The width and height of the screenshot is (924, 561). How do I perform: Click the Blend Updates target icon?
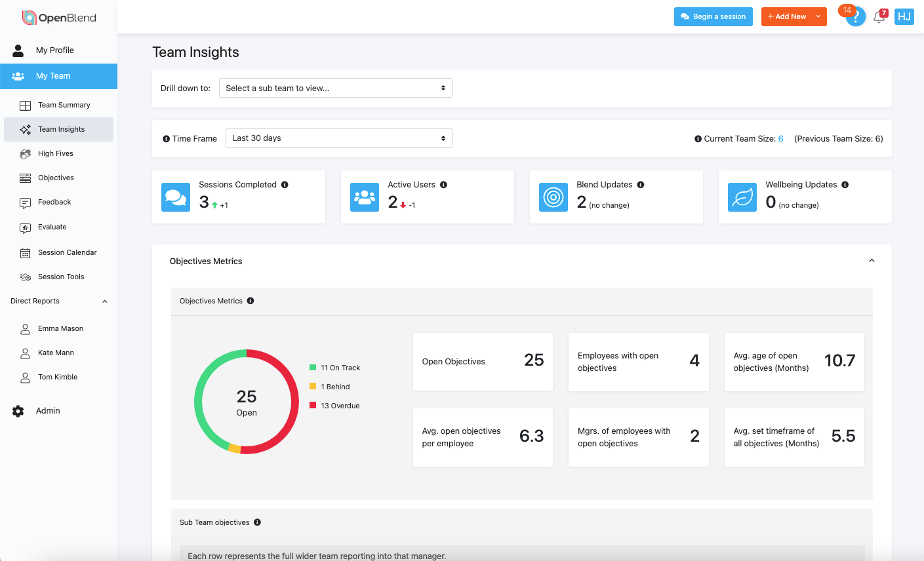[553, 197]
